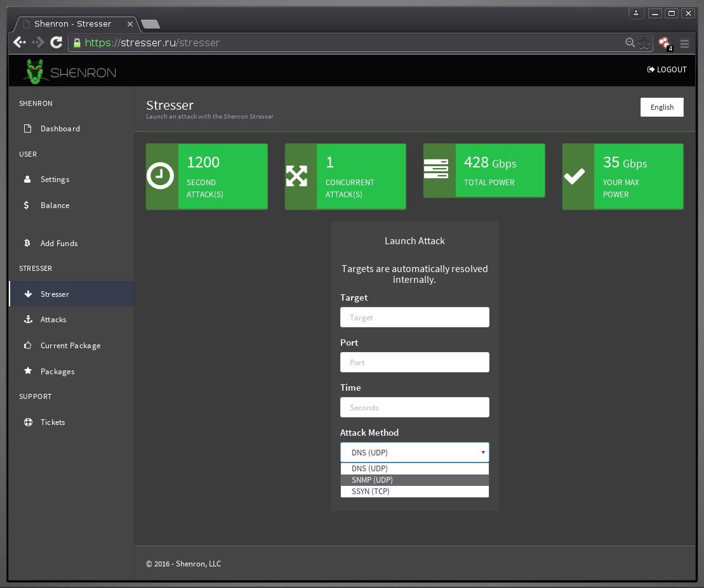Open Balance in the sidebar

pyautogui.click(x=72, y=206)
